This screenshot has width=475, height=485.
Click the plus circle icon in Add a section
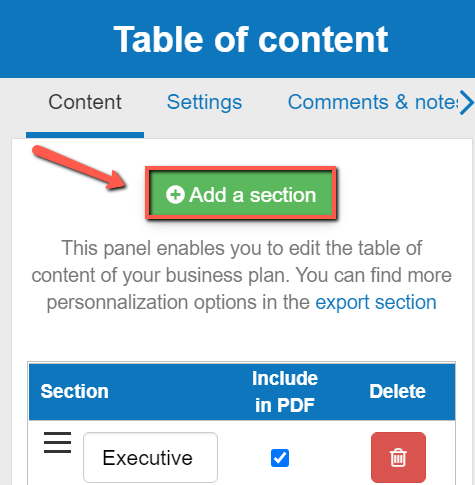pyautogui.click(x=175, y=194)
